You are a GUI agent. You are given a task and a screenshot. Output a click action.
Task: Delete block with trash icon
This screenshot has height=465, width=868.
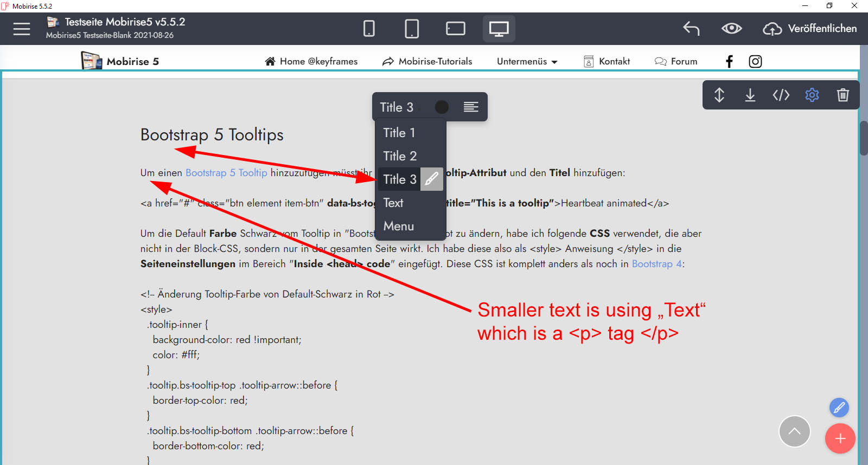(843, 95)
